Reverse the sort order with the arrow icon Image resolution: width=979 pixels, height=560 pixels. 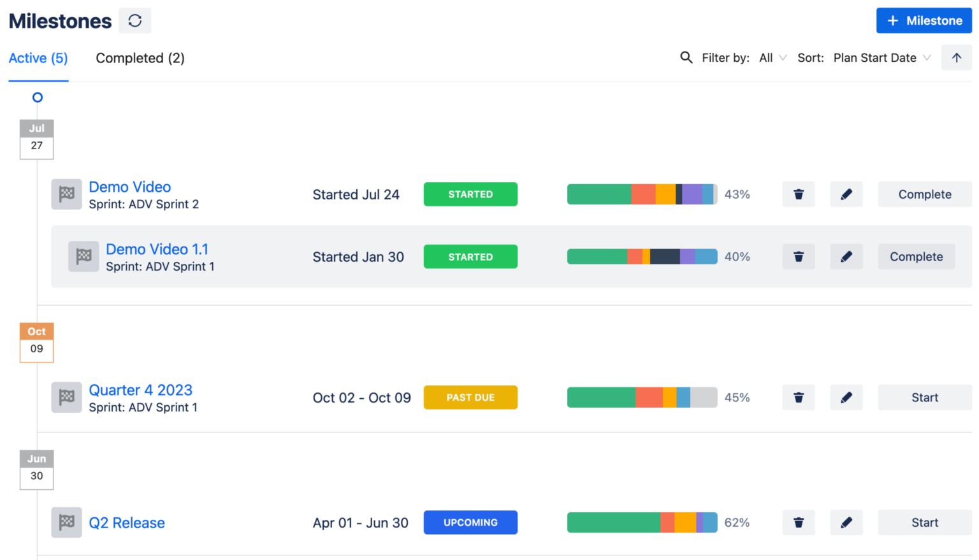pyautogui.click(x=956, y=57)
